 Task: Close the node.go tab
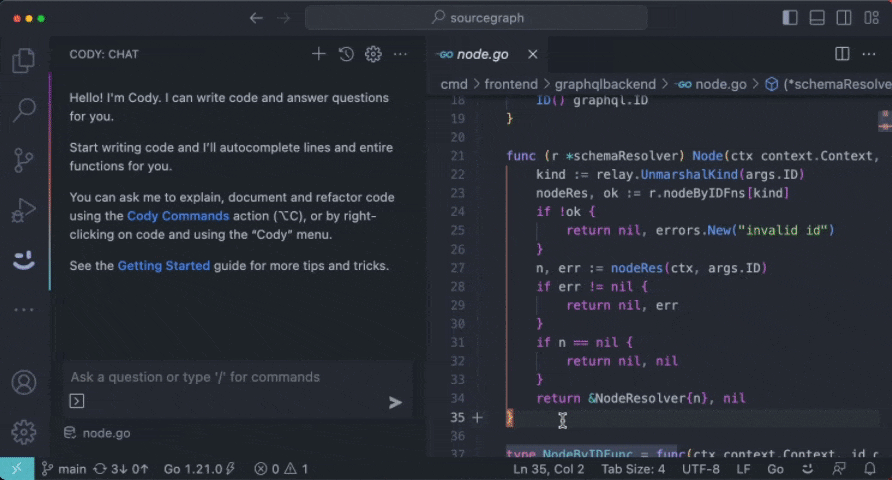[532, 54]
